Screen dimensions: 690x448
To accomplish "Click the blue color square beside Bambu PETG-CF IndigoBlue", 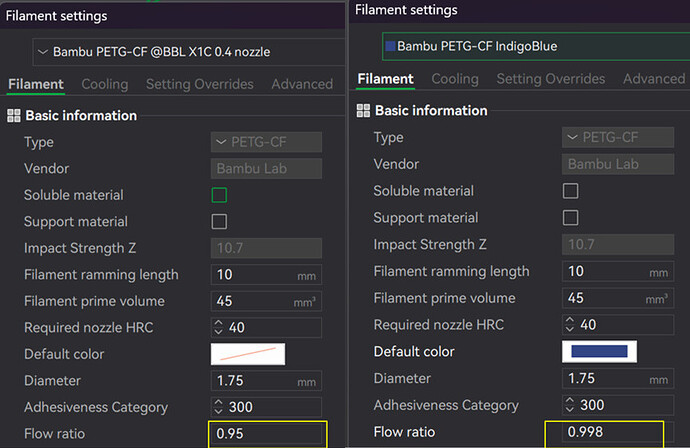I will pyautogui.click(x=390, y=46).
